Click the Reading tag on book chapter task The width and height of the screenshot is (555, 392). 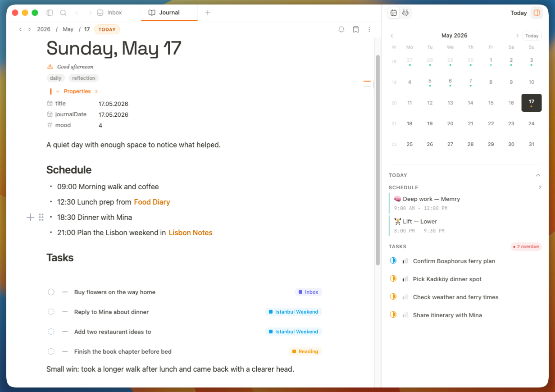305,351
